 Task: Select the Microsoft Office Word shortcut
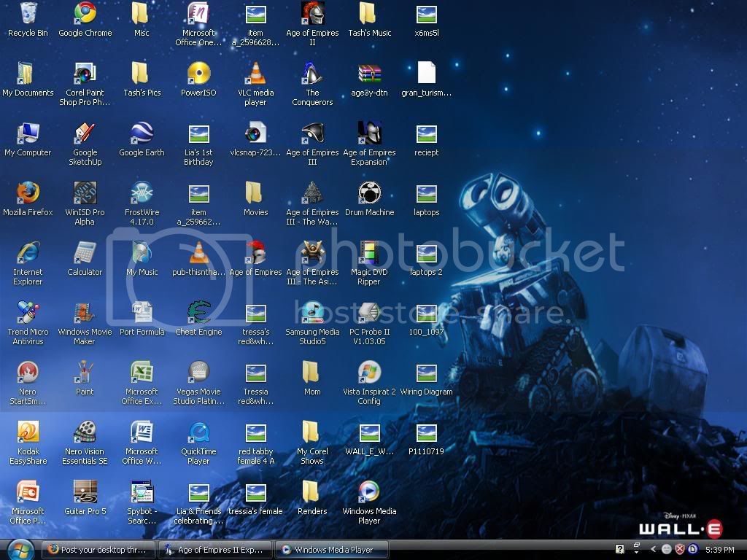[x=142, y=432]
